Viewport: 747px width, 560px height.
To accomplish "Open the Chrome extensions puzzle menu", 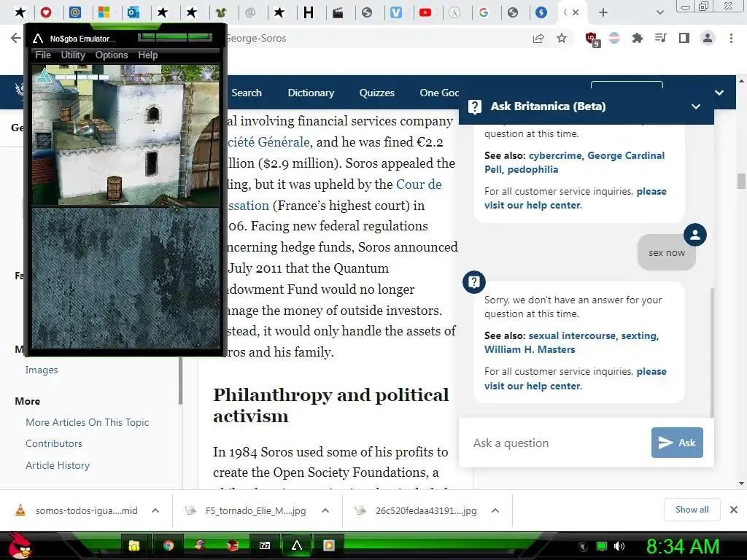I will [638, 38].
